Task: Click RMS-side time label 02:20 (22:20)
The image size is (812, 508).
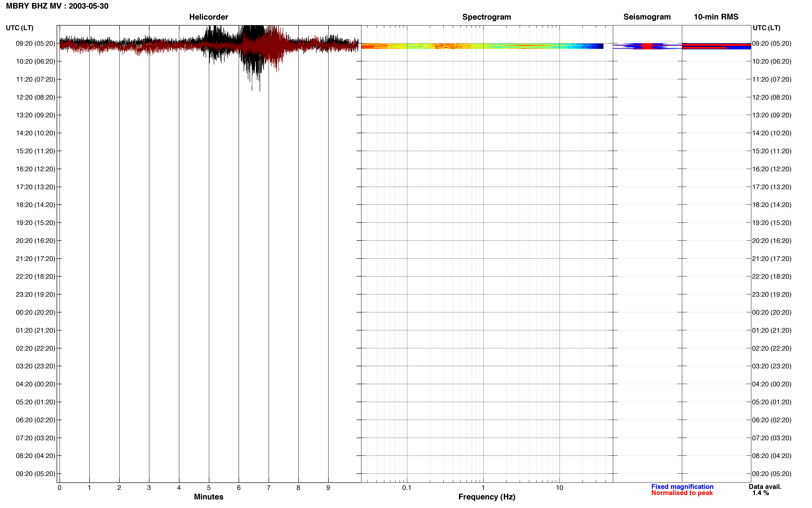Action: (x=772, y=348)
